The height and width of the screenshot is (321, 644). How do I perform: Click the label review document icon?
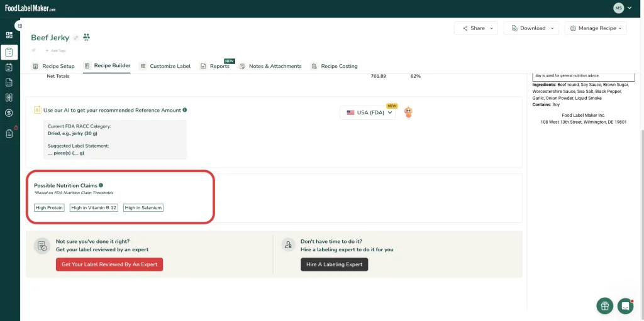(42, 246)
